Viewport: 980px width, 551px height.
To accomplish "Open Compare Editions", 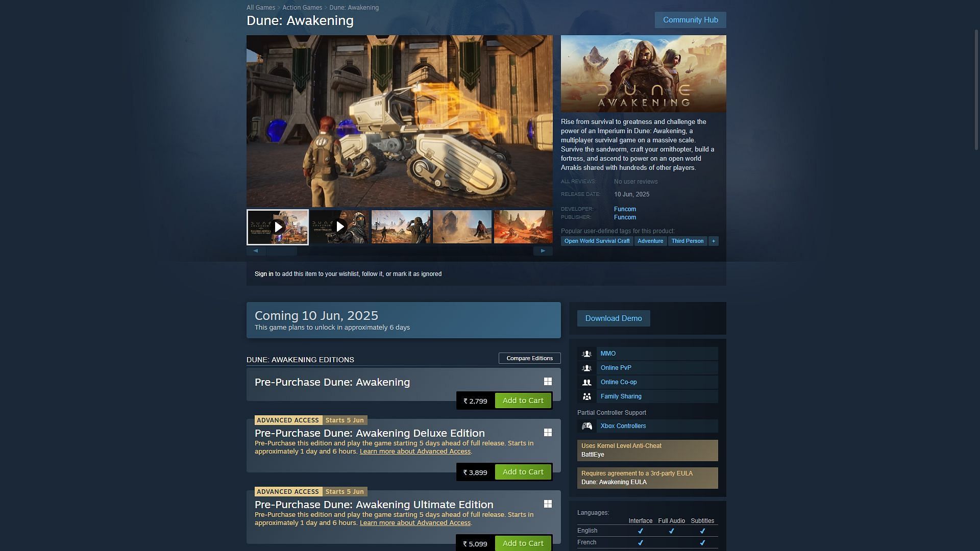I will tap(529, 358).
